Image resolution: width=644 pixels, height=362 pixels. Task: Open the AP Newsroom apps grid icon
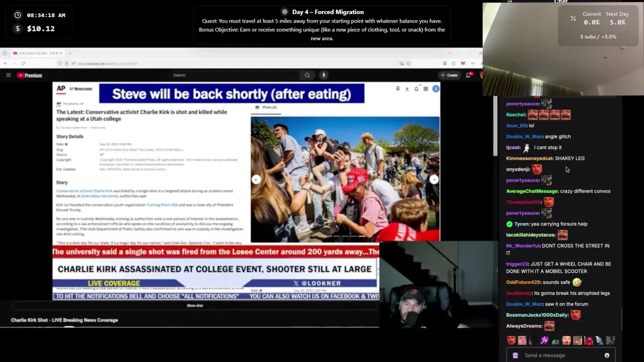[426, 88]
